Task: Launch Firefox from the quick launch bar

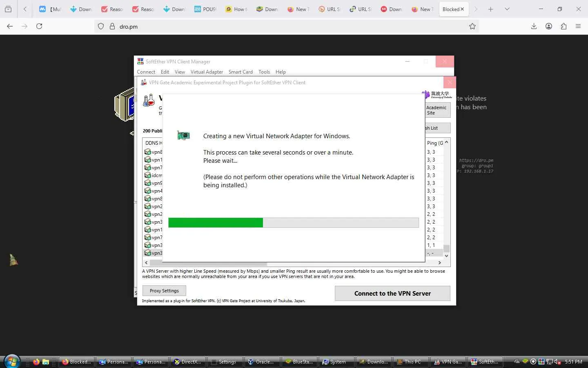Action: click(36, 362)
